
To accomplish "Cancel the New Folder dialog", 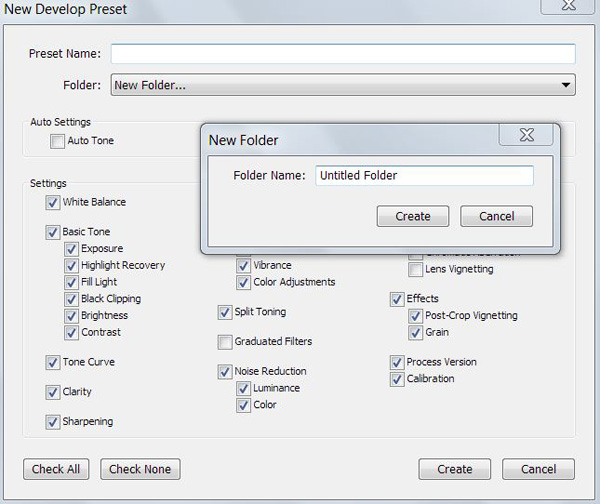I will 496,216.
